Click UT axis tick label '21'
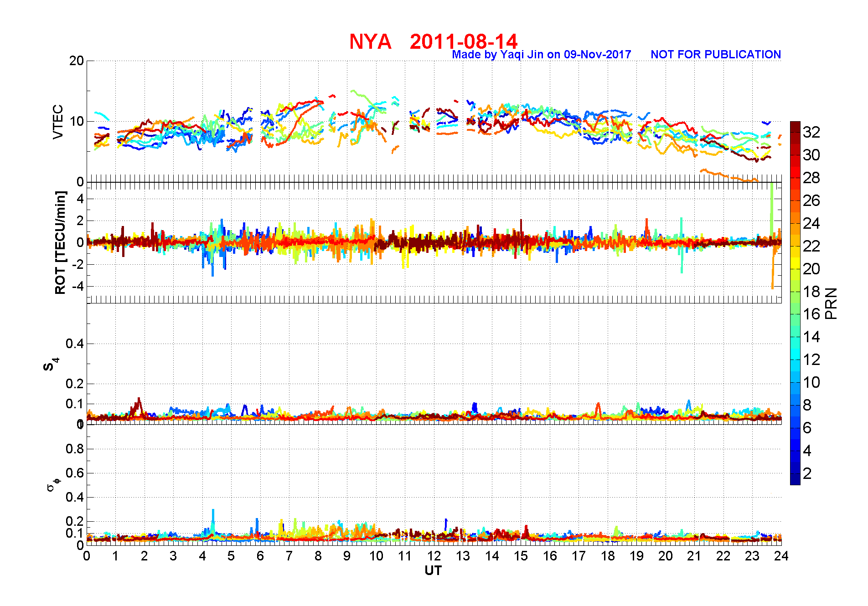Viewport: 868px width, 606px height. pyautogui.click(x=694, y=556)
